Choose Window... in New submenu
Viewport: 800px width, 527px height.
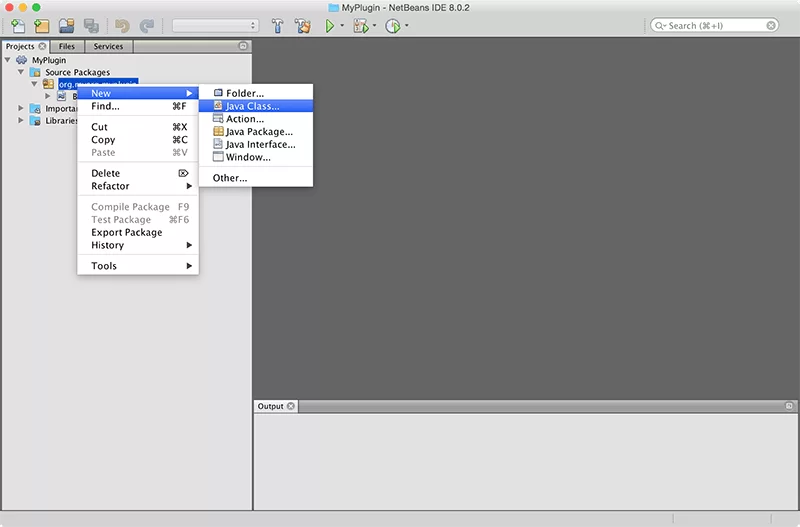coord(256,157)
